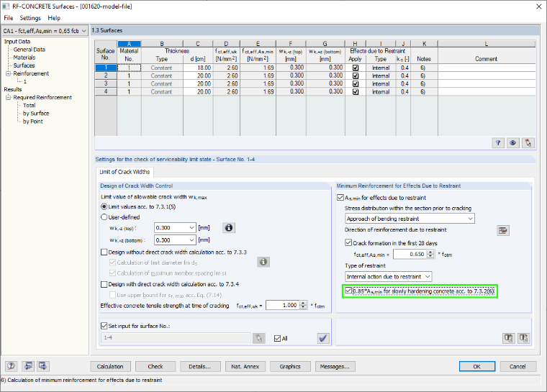The image size is (547, 392).
Task: Open the Help menu
Action: point(54,18)
